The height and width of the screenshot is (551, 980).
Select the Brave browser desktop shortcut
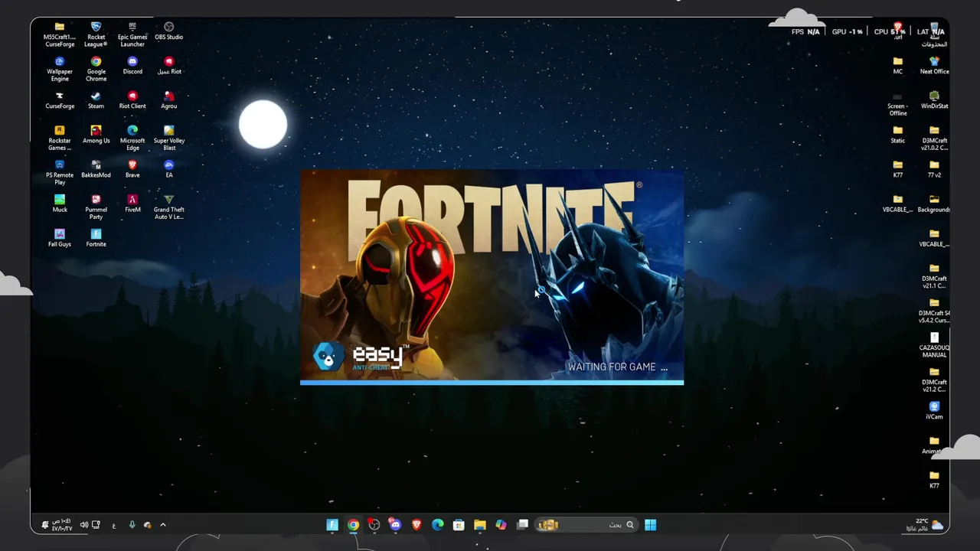pyautogui.click(x=132, y=169)
